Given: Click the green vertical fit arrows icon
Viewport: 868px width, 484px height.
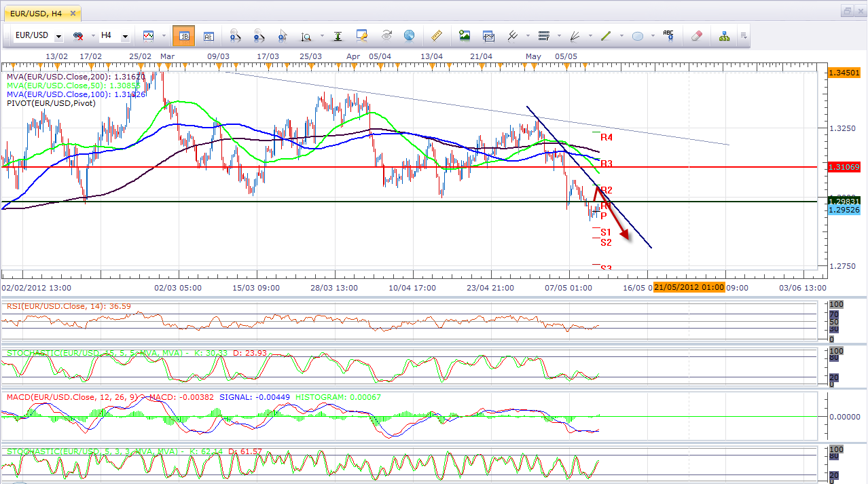Looking at the screenshot, I should tap(337, 35).
